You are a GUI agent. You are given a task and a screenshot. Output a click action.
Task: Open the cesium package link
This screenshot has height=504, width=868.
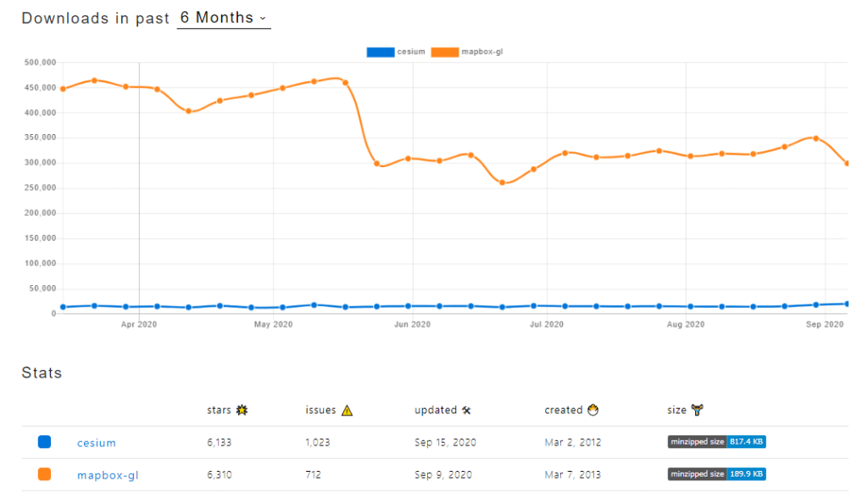tap(96, 443)
